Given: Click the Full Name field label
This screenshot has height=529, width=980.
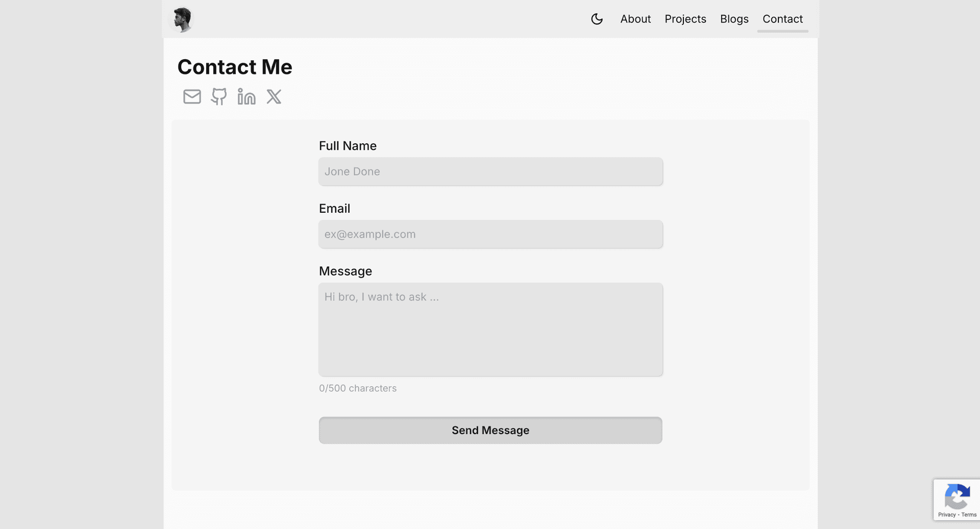Looking at the screenshot, I should click(348, 146).
